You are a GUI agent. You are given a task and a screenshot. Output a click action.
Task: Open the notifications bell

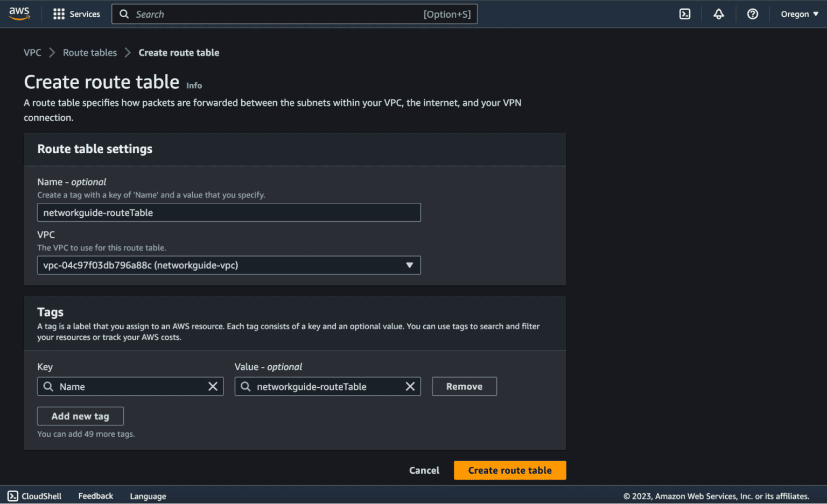(x=718, y=13)
